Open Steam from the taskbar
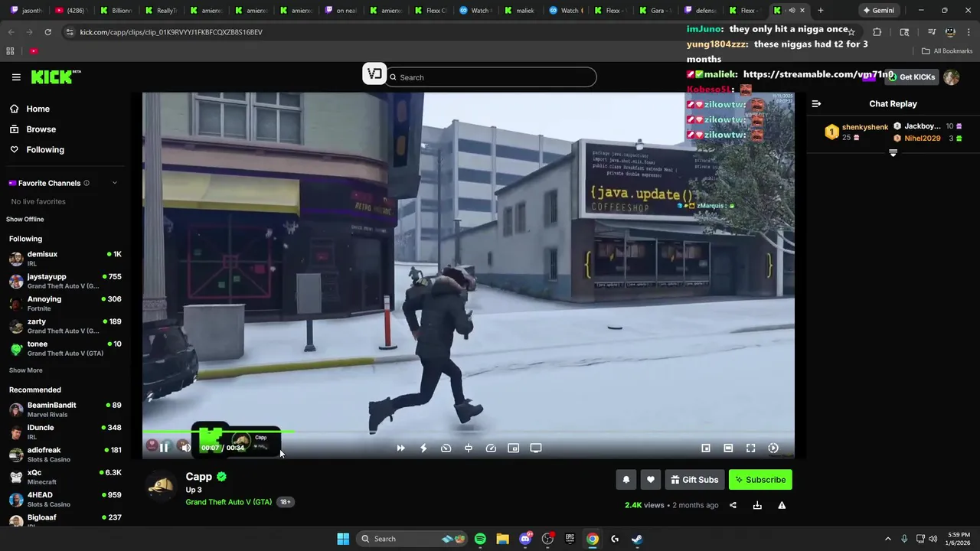980x551 pixels. tap(637, 539)
